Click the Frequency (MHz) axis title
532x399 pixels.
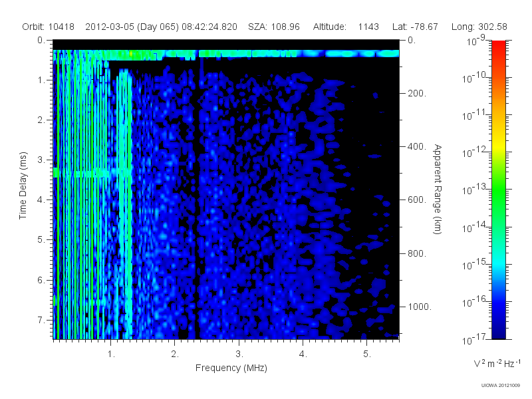tap(231, 368)
